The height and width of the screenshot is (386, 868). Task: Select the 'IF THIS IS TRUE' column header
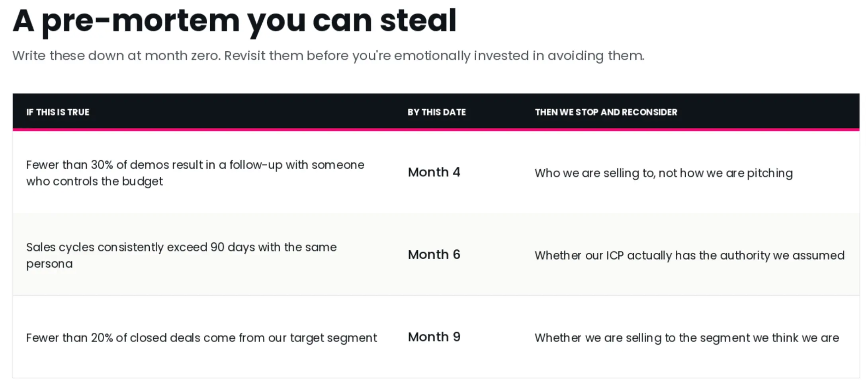point(58,112)
